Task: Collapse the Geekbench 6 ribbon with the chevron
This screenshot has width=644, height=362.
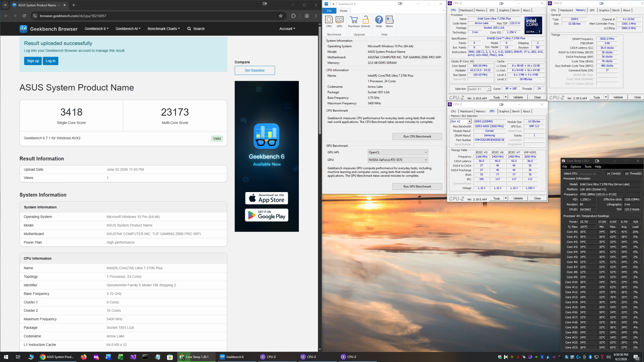Action: (x=443, y=11)
